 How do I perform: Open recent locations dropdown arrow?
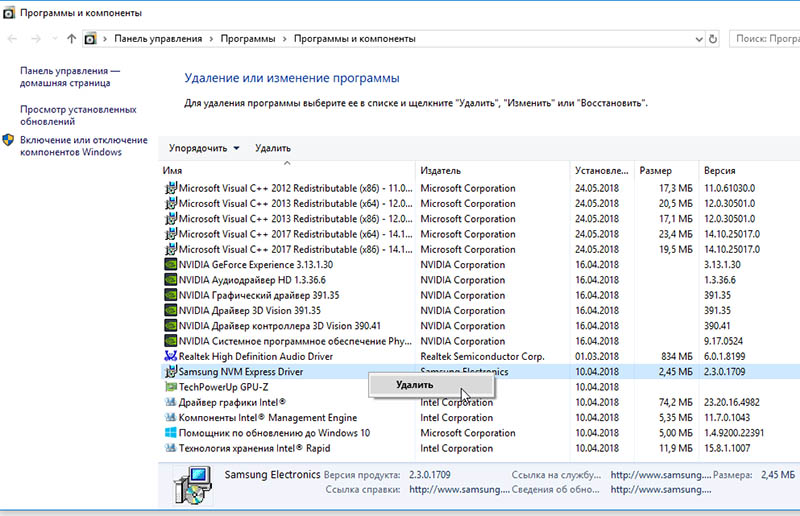point(55,39)
